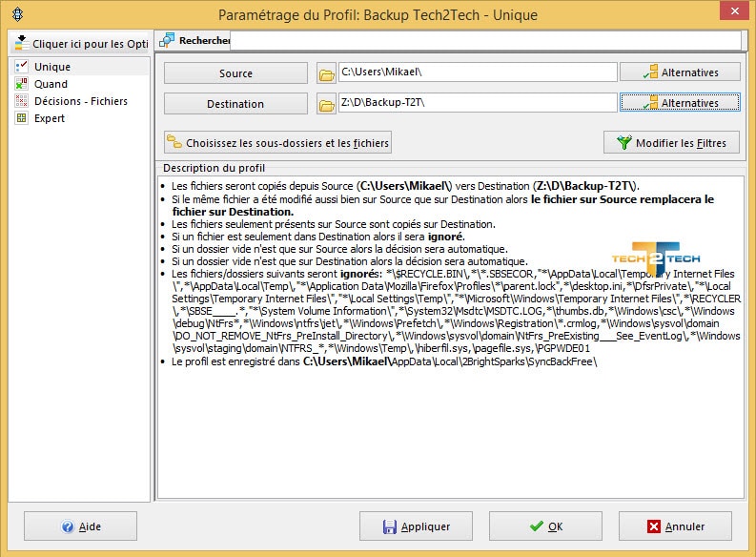The image size is (756, 557).
Task: Open the 'Cliquer ici pour les Options' dropdown
Action: click(80, 44)
